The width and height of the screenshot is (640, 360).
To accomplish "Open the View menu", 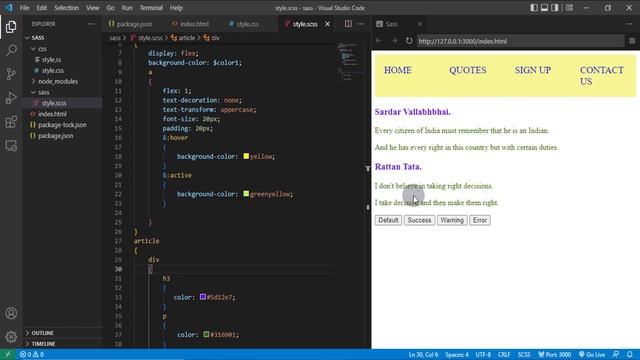I will click(x=93, y=8).
